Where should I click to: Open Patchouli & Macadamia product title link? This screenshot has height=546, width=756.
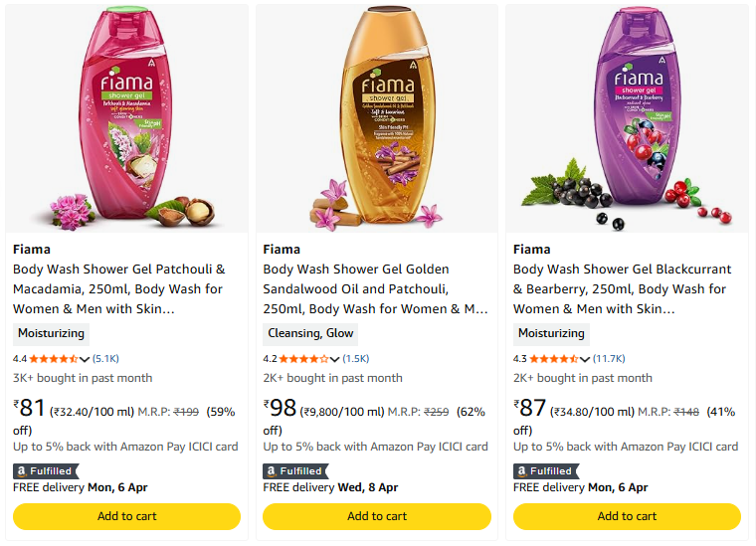click(119, 288)
